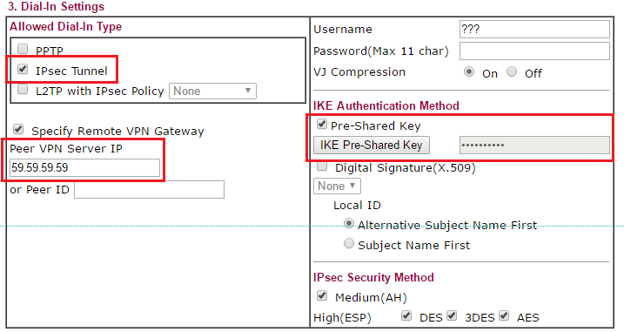Open the Digital Signature None dropdown

pos(337,186)
